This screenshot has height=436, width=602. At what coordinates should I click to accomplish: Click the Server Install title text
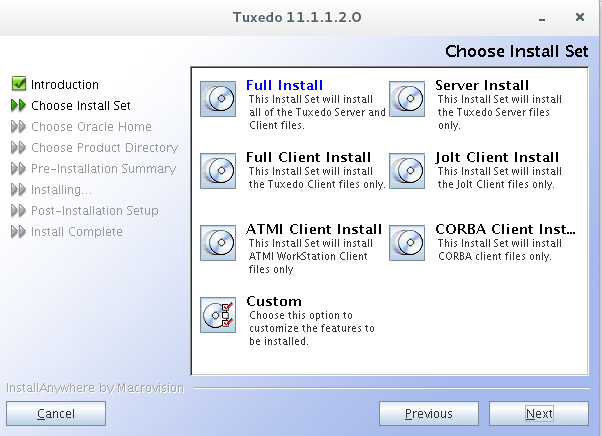482,85
